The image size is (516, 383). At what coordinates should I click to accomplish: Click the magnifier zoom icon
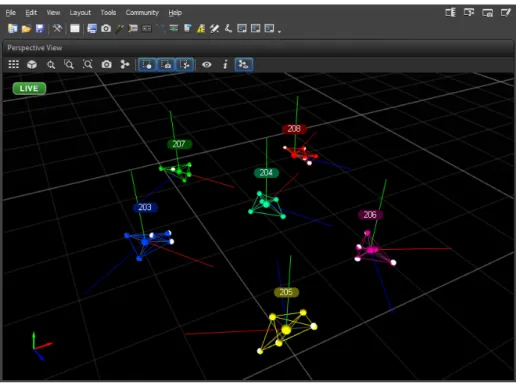51,64
